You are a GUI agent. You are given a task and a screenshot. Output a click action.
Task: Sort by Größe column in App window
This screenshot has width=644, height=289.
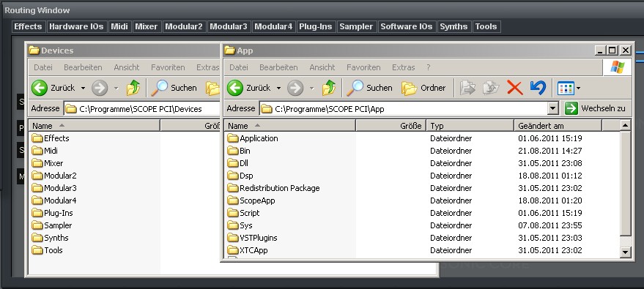tap(391, 126)
